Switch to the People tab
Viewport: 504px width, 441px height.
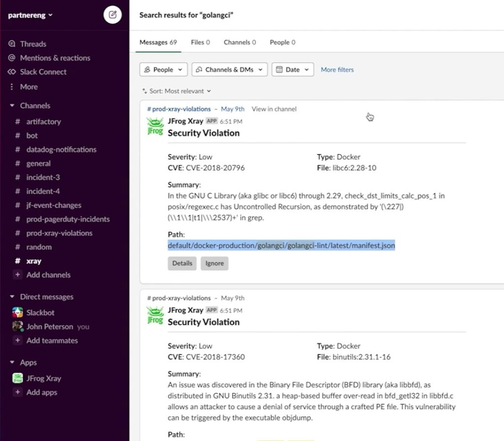[282, 42]
